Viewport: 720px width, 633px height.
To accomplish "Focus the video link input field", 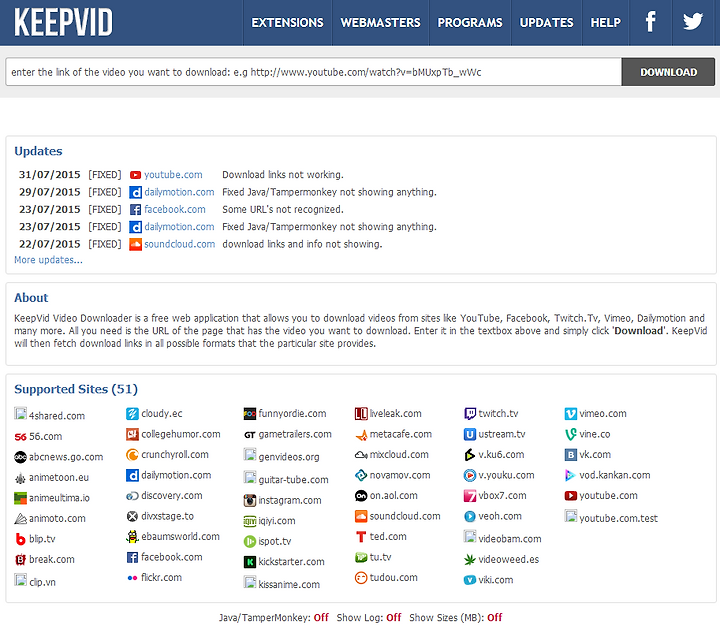I will (x=314, y=72).
